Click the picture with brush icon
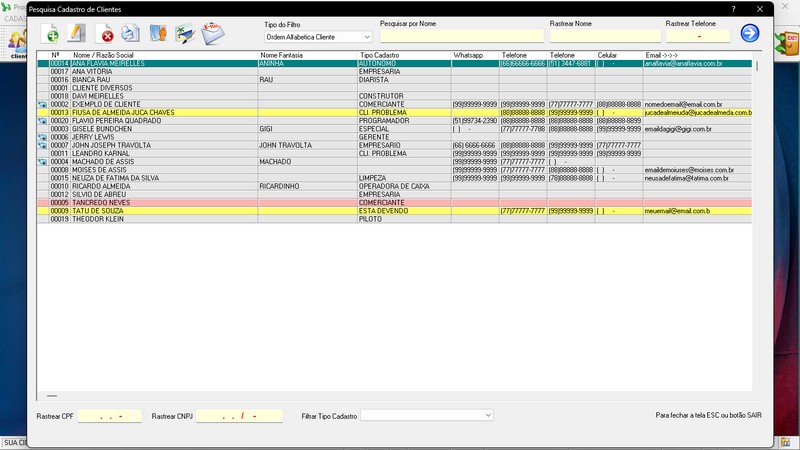The width and height of the screenshot is (800, 450). (184, 33)
